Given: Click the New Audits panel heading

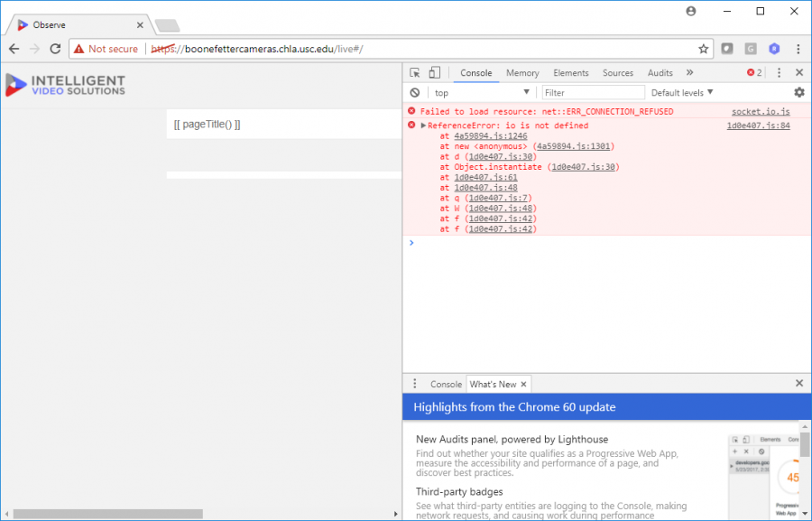Looking at the screenshot, I should (x=512, y=439).
